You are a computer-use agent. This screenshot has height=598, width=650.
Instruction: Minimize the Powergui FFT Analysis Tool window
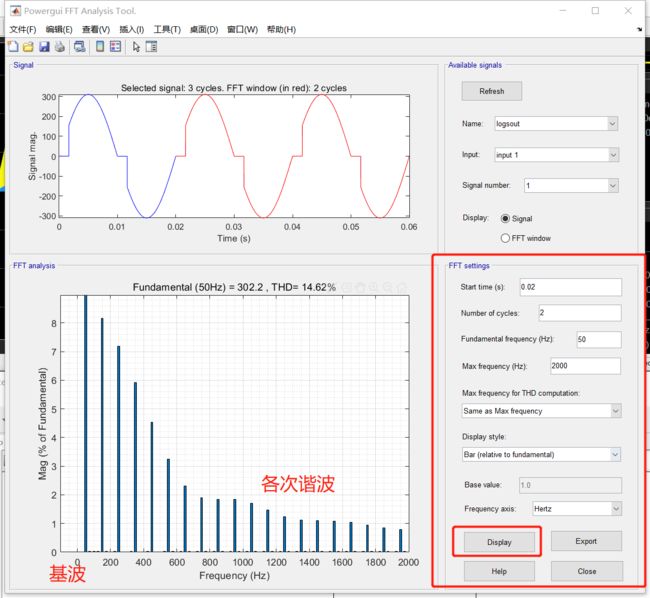(x=563, y=11)
